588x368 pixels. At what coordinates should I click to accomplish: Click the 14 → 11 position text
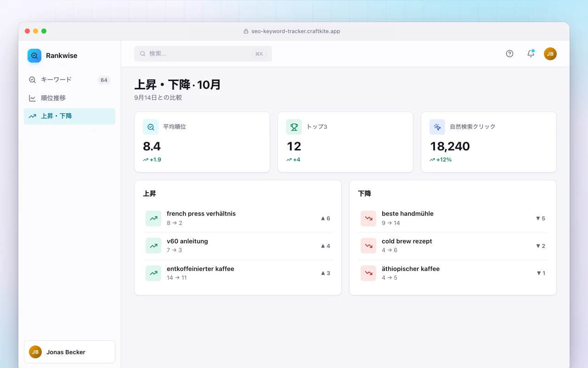177,278
